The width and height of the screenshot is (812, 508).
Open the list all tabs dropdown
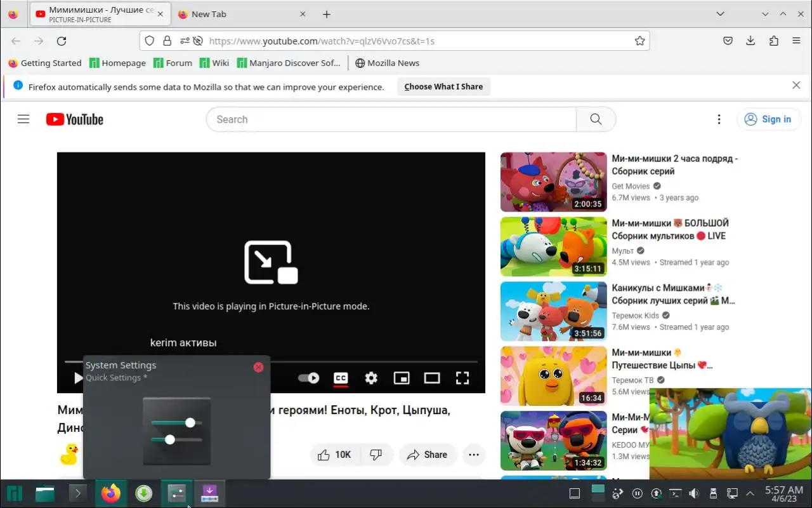pyautogui.click(x=720, y=14)
